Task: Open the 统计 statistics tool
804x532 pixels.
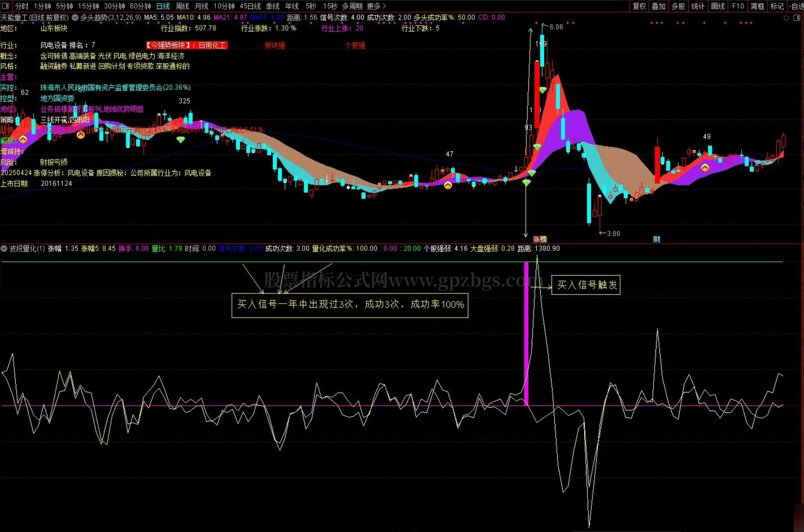Action: 698,6
